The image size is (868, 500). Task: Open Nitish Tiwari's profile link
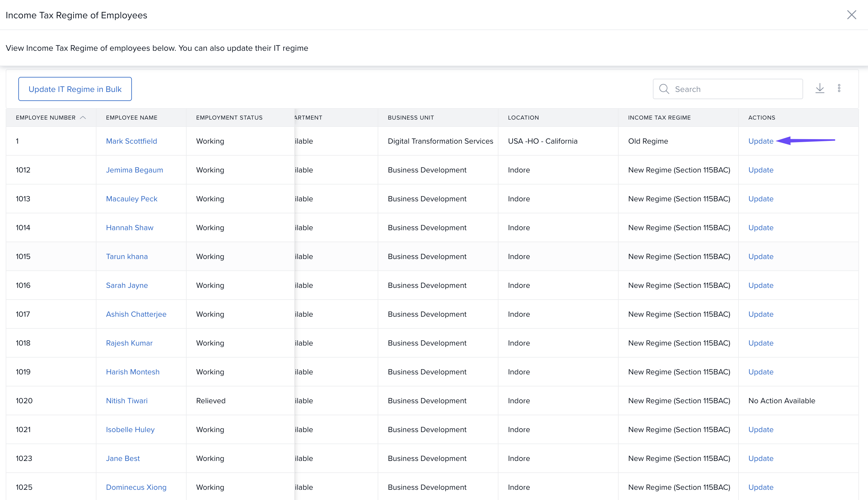point(126,401)
